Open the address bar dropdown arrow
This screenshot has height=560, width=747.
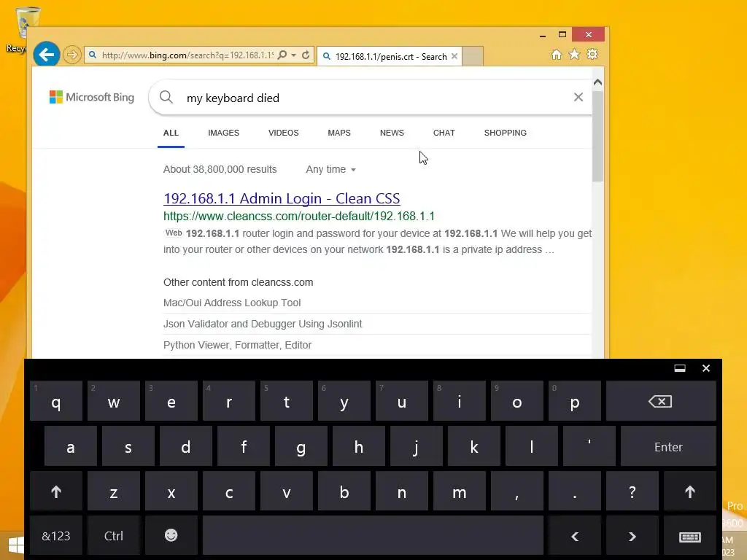pyautogui.click(x=294, y=55)
